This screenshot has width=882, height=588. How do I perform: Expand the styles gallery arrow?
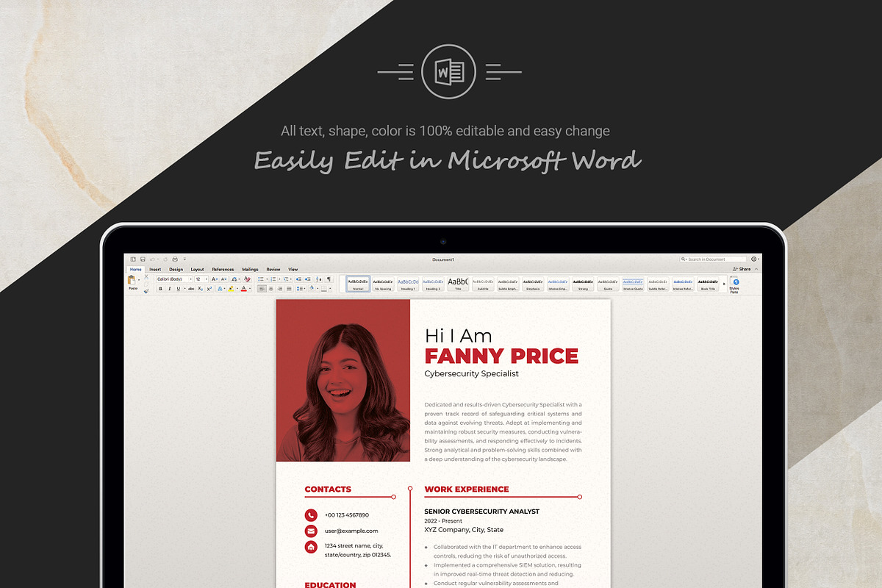pos(724,284)
